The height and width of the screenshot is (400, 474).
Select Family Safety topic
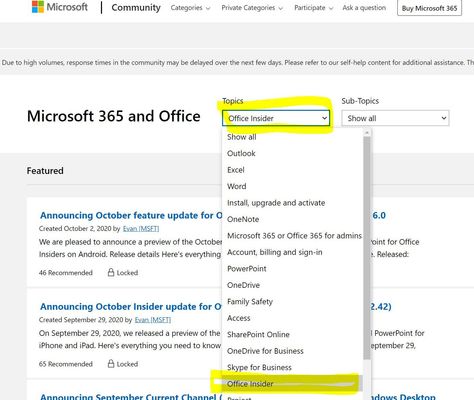[292, 302]
